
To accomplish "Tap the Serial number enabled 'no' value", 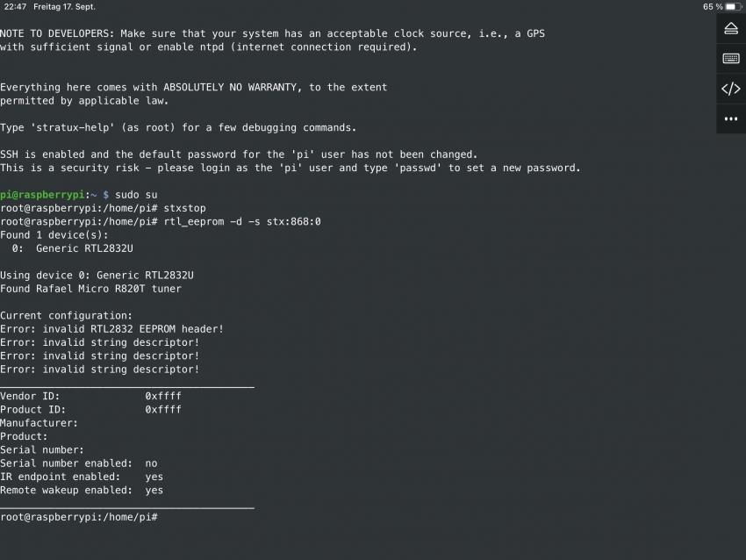I will (151, 463).
